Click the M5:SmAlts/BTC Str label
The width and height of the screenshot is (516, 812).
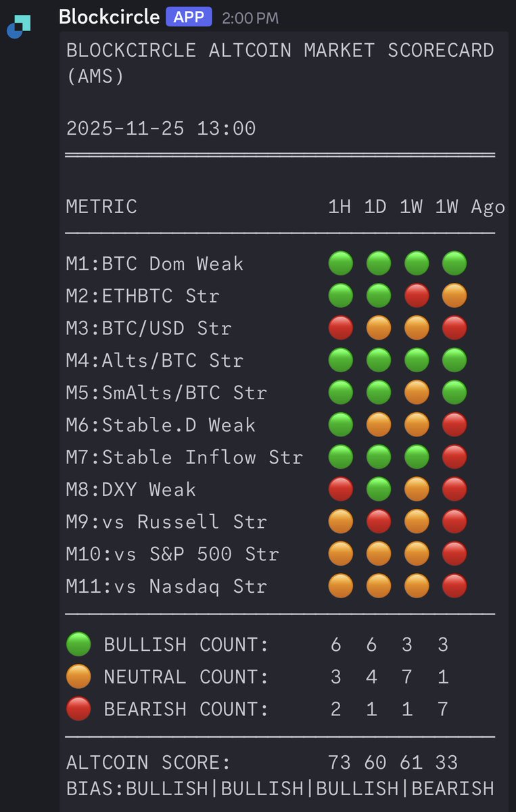click(x=166, y=392)
